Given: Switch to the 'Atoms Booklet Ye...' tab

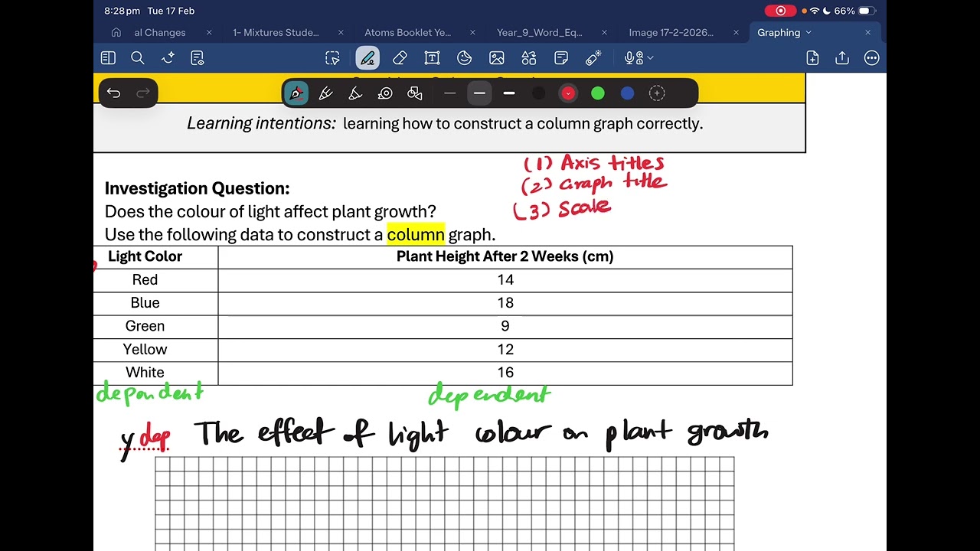Looking at the screenshot, I should [x=408, y=33].
